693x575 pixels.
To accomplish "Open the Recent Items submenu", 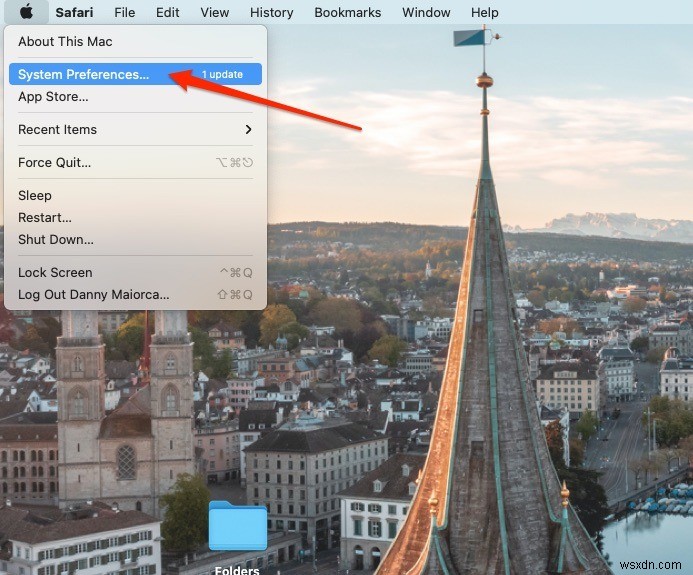I will tap(135, 129).
